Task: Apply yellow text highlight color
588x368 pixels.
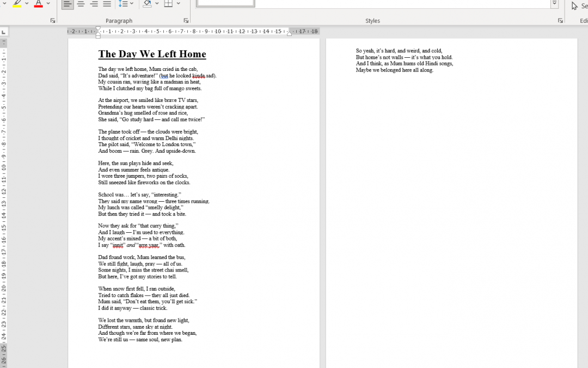Action: pos(17,4)
